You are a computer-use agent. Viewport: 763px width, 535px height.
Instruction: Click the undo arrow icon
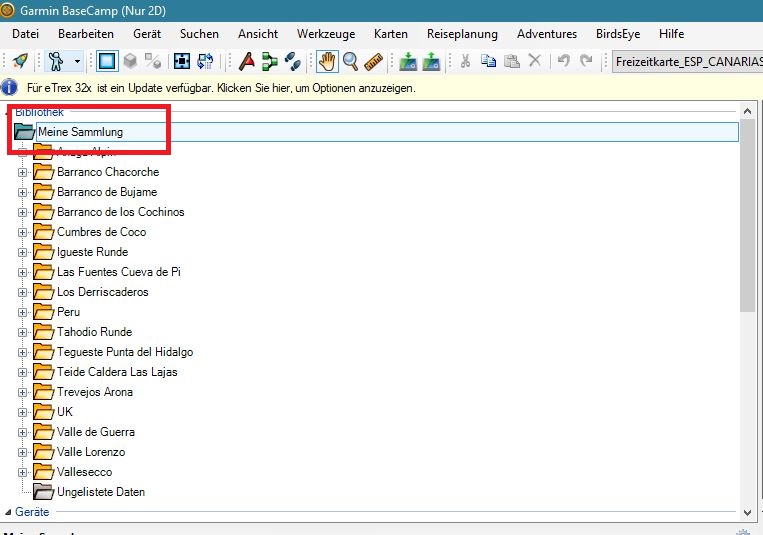click(563, 61)
